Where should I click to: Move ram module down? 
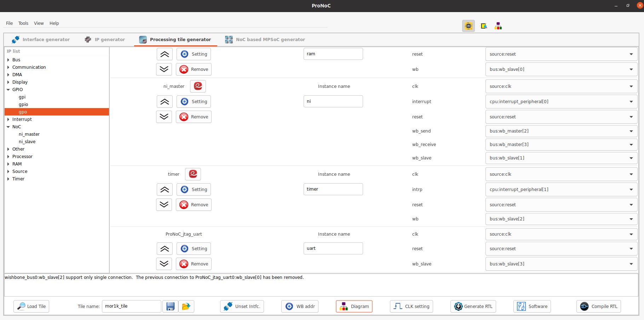coord(164,69)
